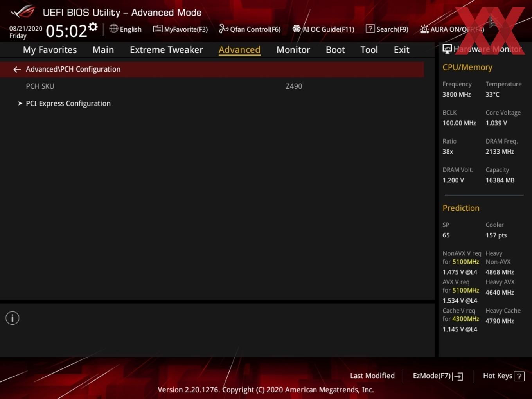Click the 05:02 clock time

pyautogui.click(x=66, y=31)
